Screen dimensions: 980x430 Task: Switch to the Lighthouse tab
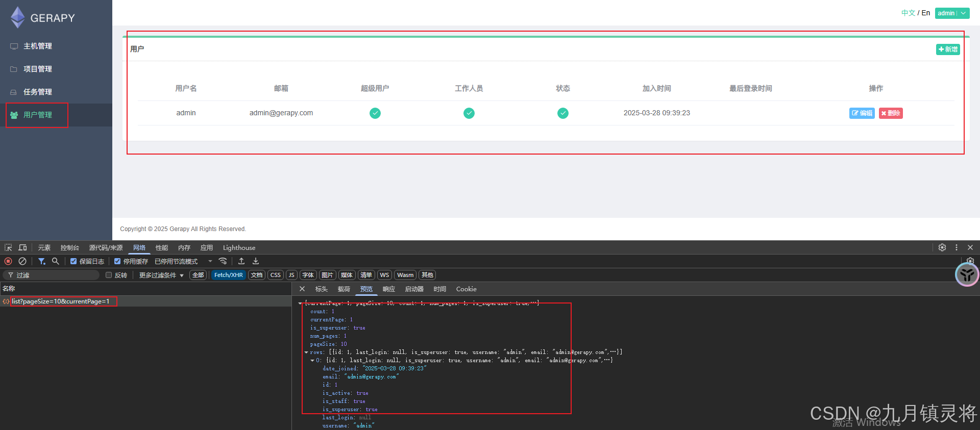[x=239, y=248]
